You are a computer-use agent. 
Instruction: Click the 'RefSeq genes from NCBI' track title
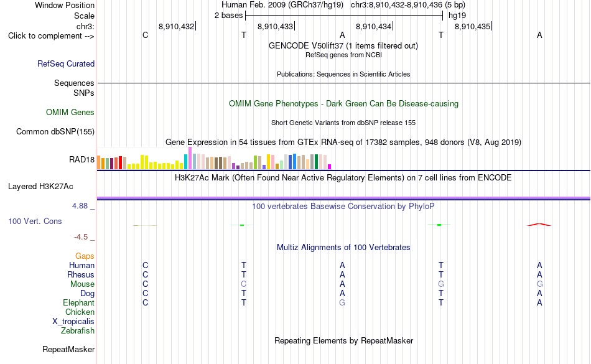343,55
